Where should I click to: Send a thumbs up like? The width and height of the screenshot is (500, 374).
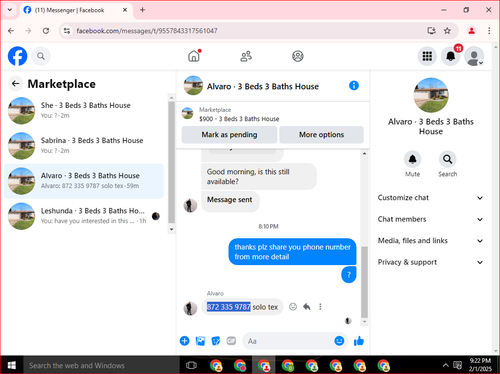[359, 341]
